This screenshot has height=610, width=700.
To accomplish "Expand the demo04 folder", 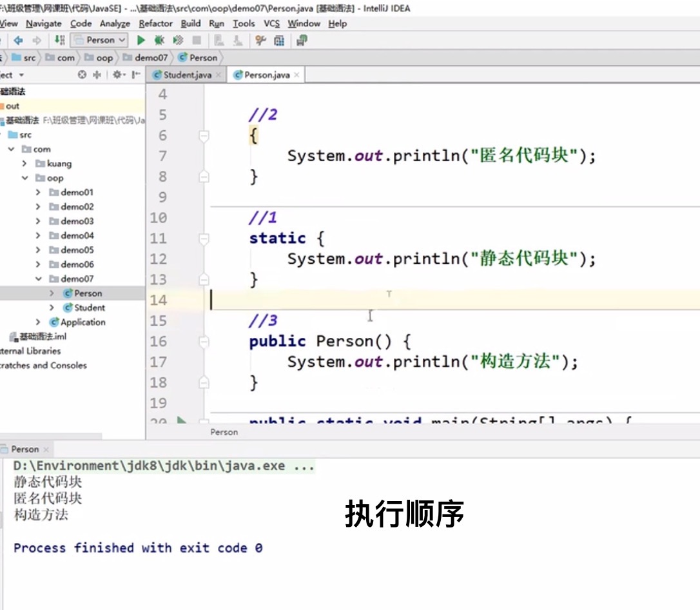I will [x=38, y=235].
